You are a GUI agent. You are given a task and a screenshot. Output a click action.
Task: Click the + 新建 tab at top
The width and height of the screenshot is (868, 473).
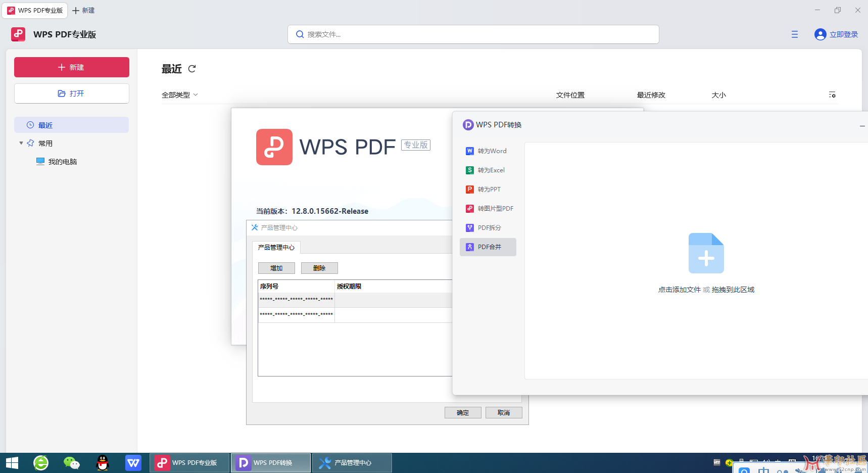tap(83, 10)
